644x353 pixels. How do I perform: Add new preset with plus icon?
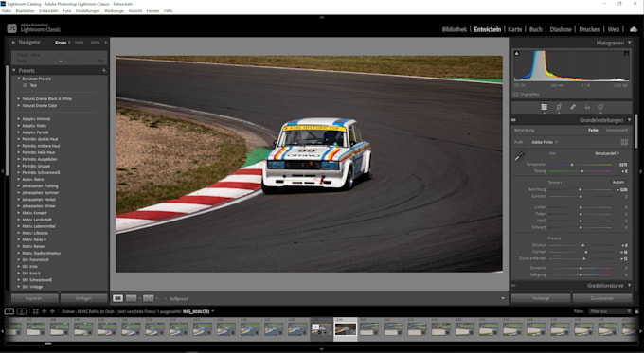coord(104,71)
